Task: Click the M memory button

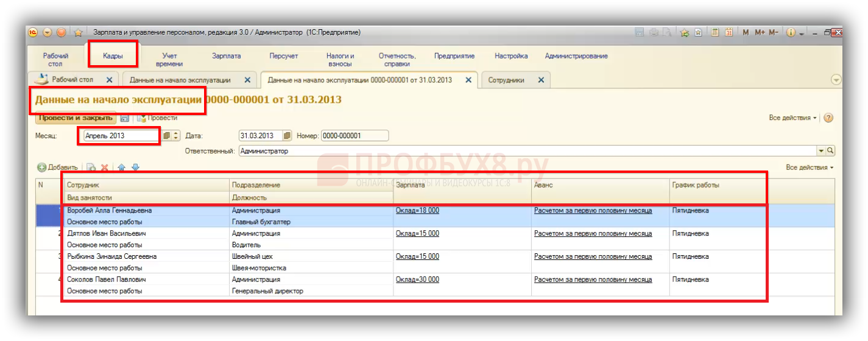Action: 746,32
